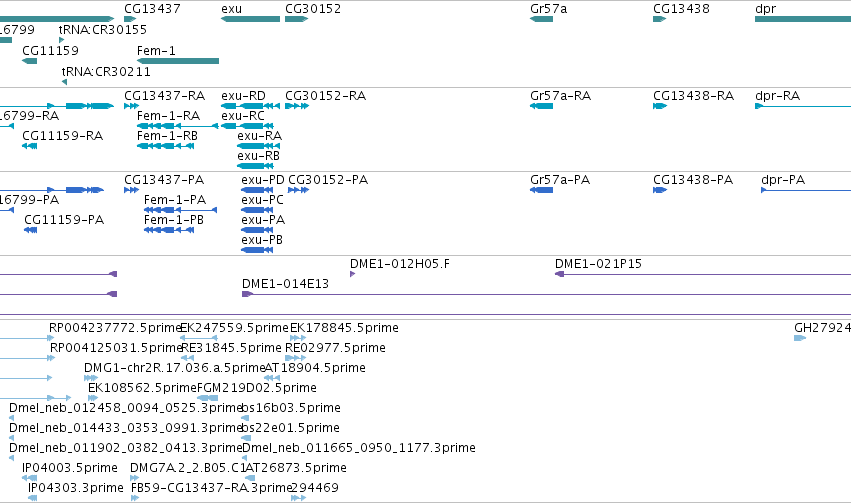Select protein Gr57a-PA
This screenshot has height=503, width=851.
click(x=560, y=180)
